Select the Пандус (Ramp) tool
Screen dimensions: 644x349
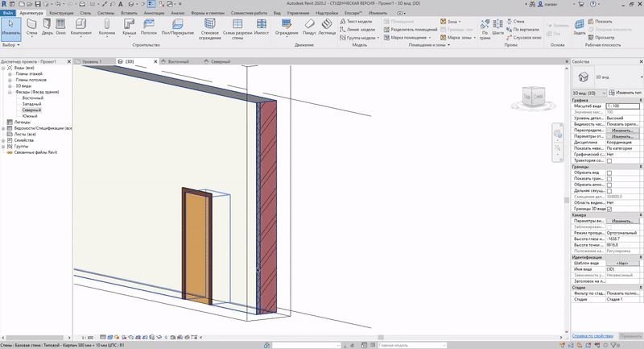309,27
